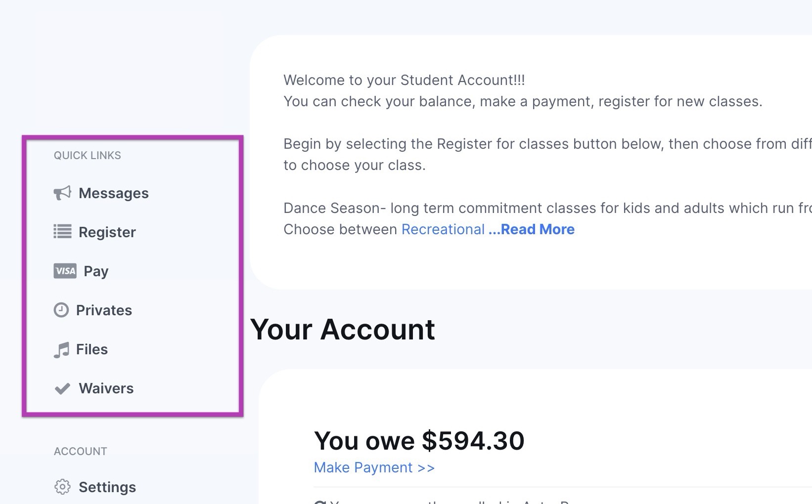The height and width of the screenshot is (504, 812).
Task: Open the Settings label under Account
Action: (x=107, y=487)
